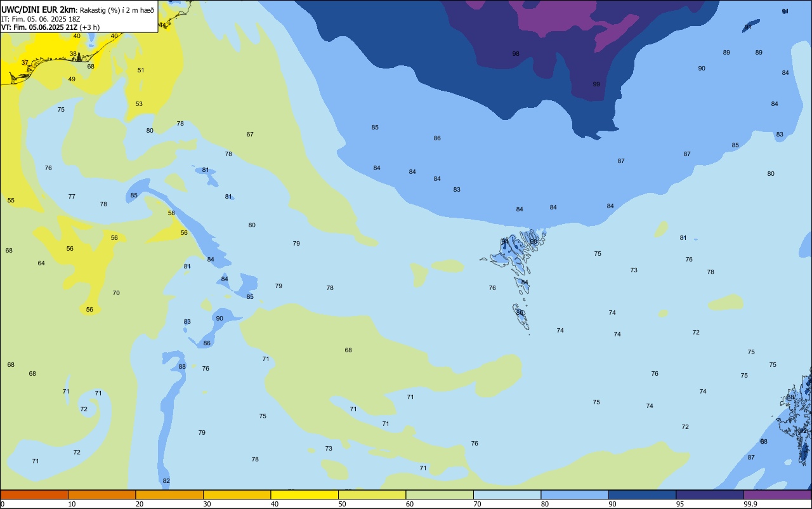This screenshot has height=509, width=812.
Task: Click the map value 37 on the land
Action: pyautogui.click(x=25, y=63)
